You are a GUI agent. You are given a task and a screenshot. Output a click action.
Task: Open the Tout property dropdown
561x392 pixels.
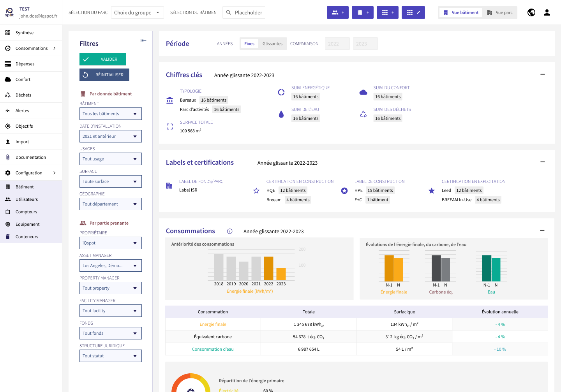coord(111,288)
